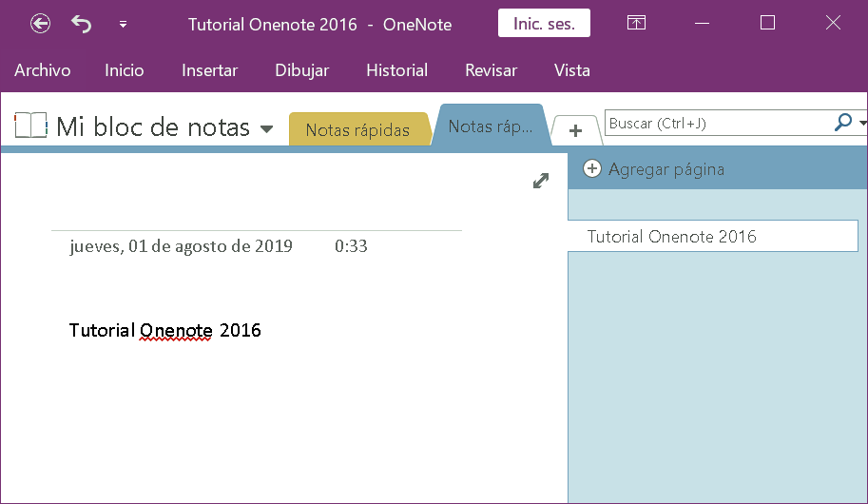Open the search scope dropdown arrow
This screenshot has height=504, width=868.
point(862,123)
